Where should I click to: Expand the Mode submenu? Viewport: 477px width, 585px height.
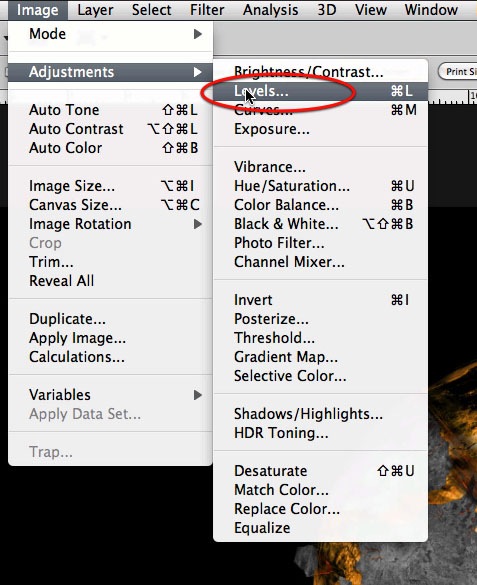coord(110,34)
